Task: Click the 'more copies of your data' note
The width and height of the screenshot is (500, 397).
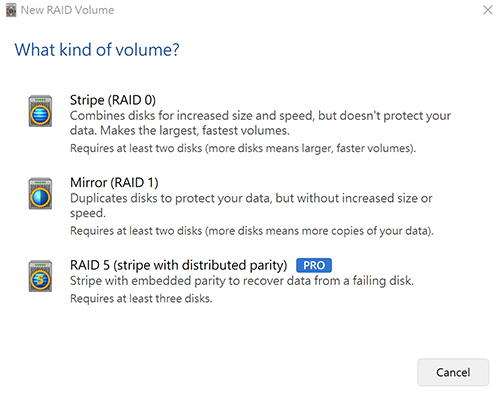Action: click(252, 231)
